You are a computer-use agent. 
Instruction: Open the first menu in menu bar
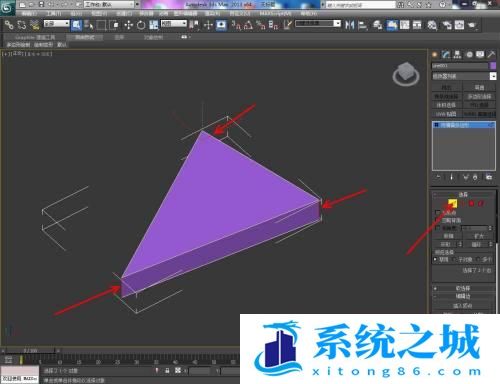pos(29,14)
